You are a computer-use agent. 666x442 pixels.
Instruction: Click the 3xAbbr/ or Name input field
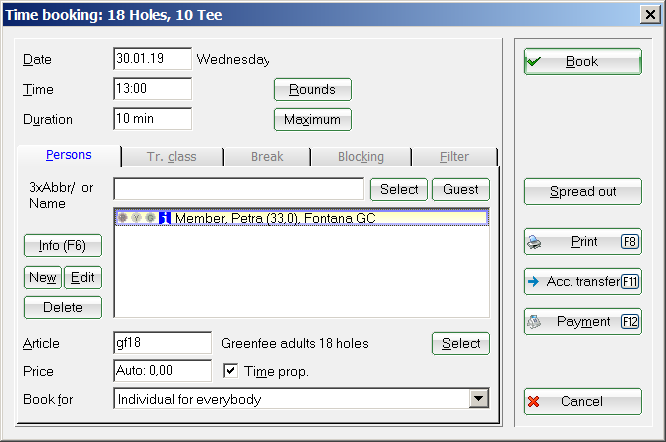239,189
